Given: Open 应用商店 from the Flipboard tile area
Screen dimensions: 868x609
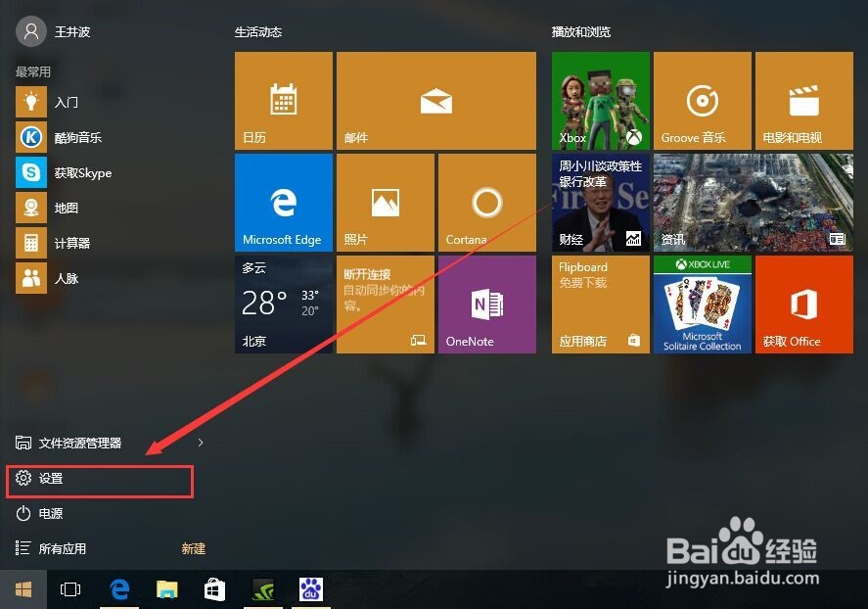Looking at the screenshot, I should point(600,304).
